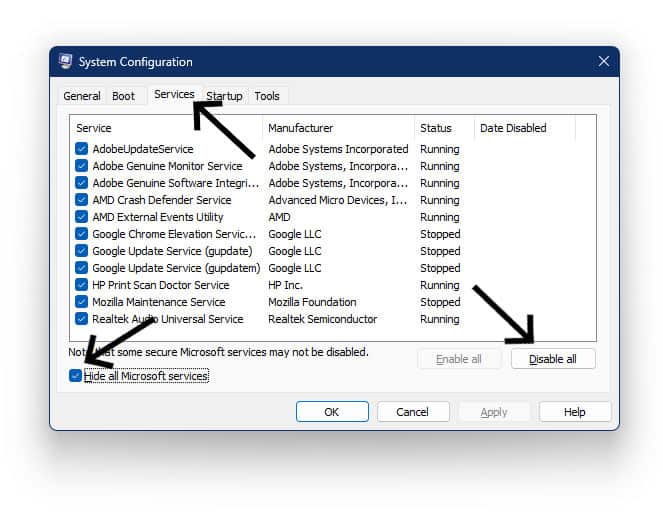Click manufacturer Realtek Semiconductor
This screenshot has height=519, width=663.
[x=323, y=319]
